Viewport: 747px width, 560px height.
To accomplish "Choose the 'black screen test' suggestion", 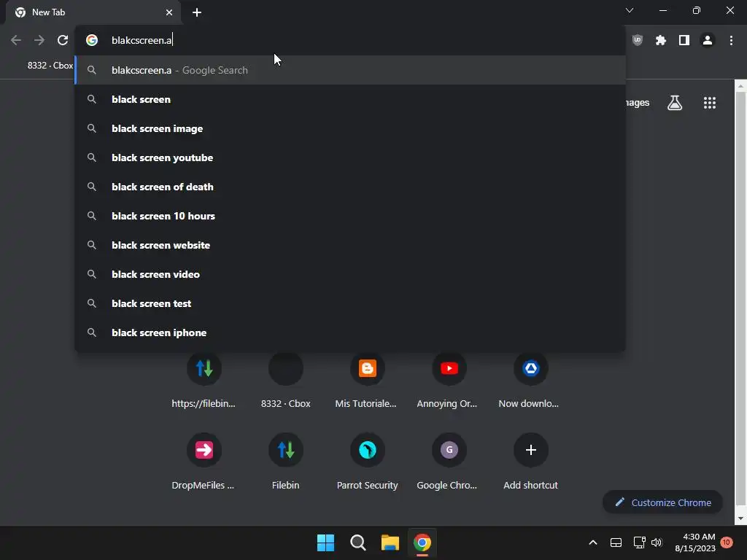I will [x=350, y=303].
